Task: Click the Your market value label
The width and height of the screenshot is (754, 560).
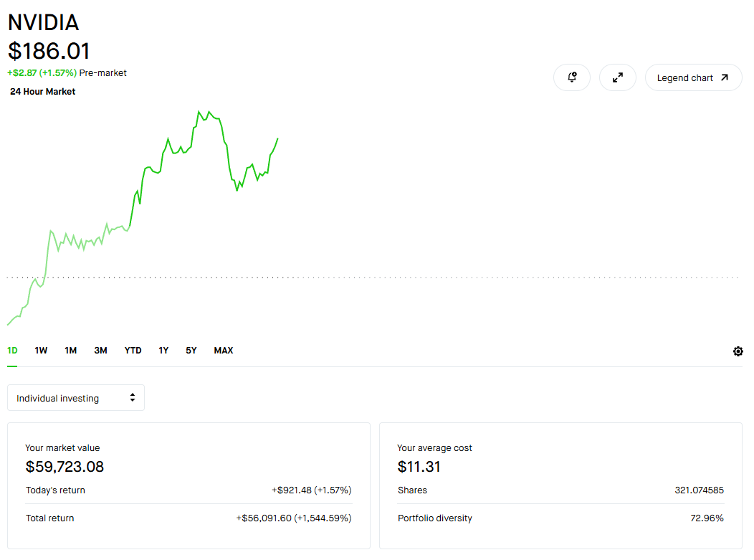Action: pos(62,448)
